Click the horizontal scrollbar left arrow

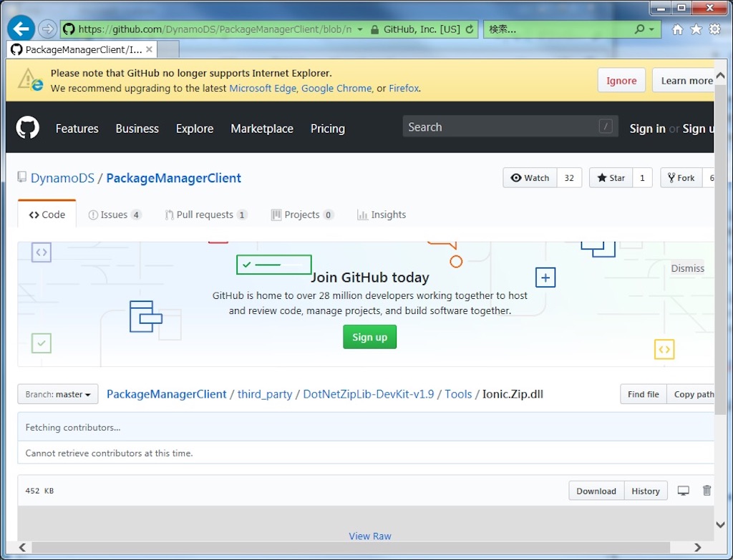(22, 547)
